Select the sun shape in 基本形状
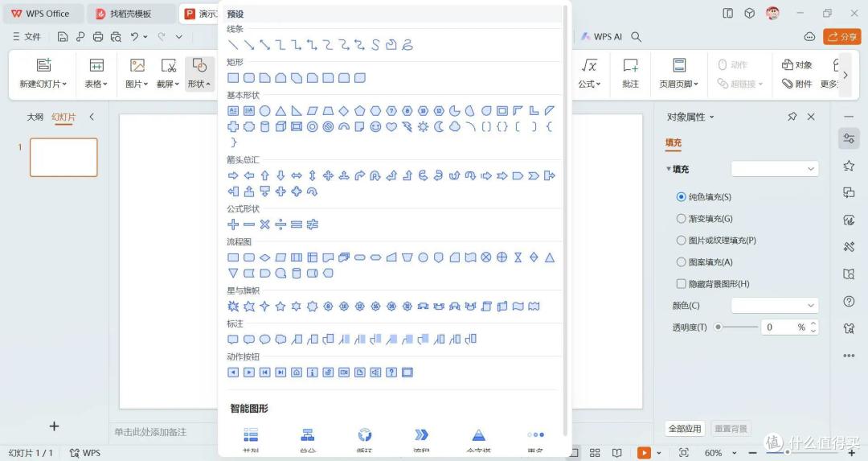 (423, 127)
